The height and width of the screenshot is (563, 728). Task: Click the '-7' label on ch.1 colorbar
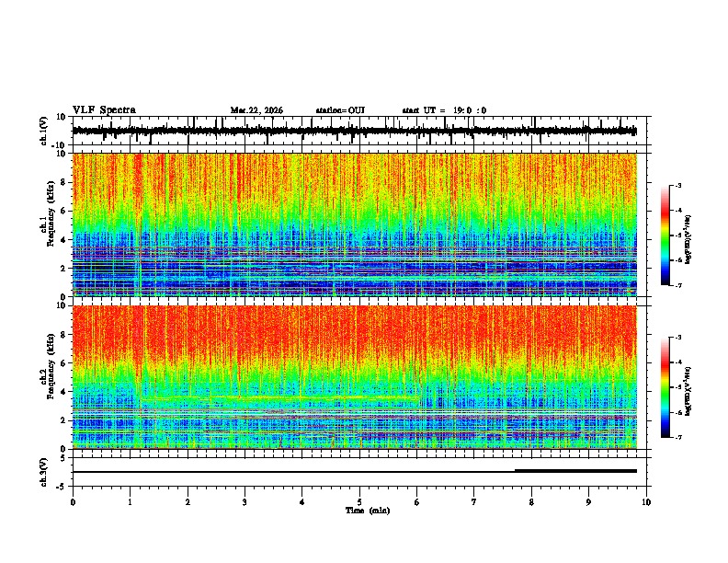point(677,285)
